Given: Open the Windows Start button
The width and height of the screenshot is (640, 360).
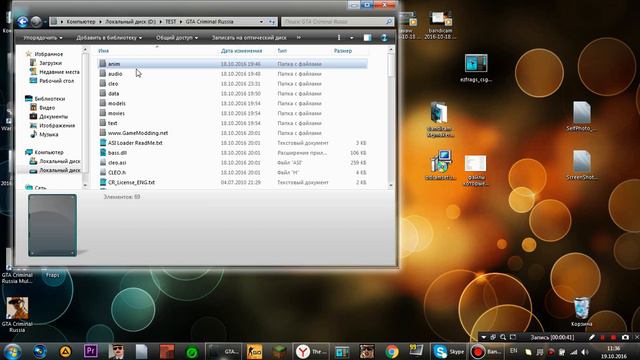Looking at the screenshot, I should (x=13, y=351).
